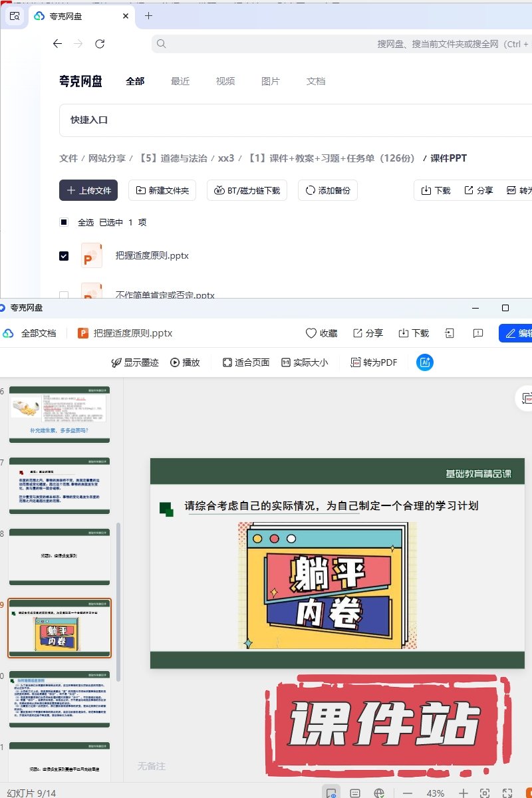Uncheck the 把握适度原则.pptx file checkbox
This screenshot has width=532, height=798.
(64, 255)
